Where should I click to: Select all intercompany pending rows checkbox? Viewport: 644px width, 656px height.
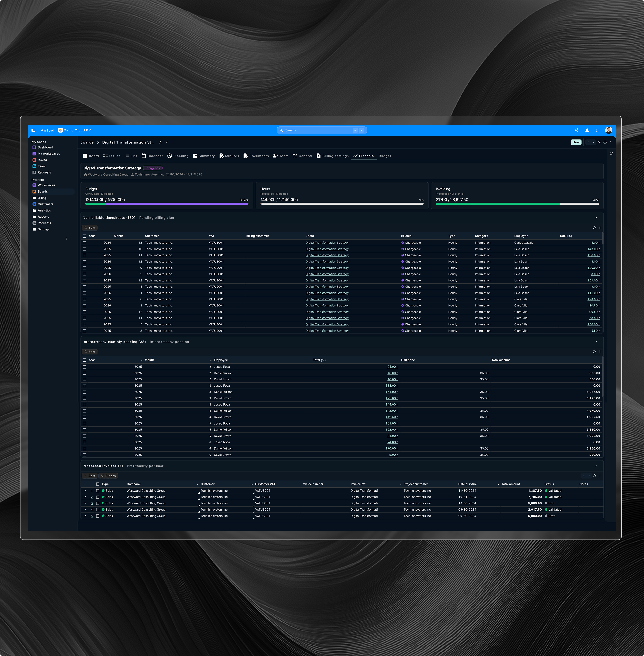(85, 360)
